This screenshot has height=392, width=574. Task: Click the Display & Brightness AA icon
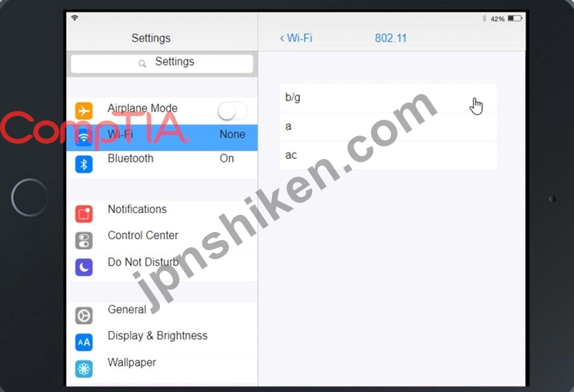[x=84, y=343]
